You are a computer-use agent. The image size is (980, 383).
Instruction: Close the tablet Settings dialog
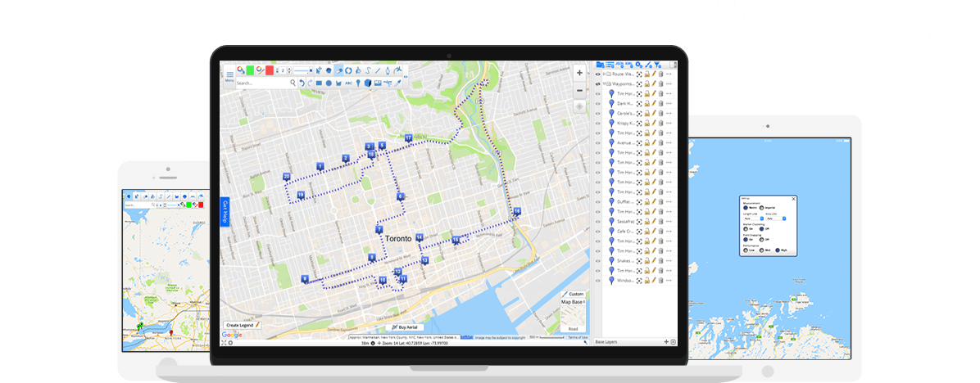pyautogui.click(x=794, y=199)
